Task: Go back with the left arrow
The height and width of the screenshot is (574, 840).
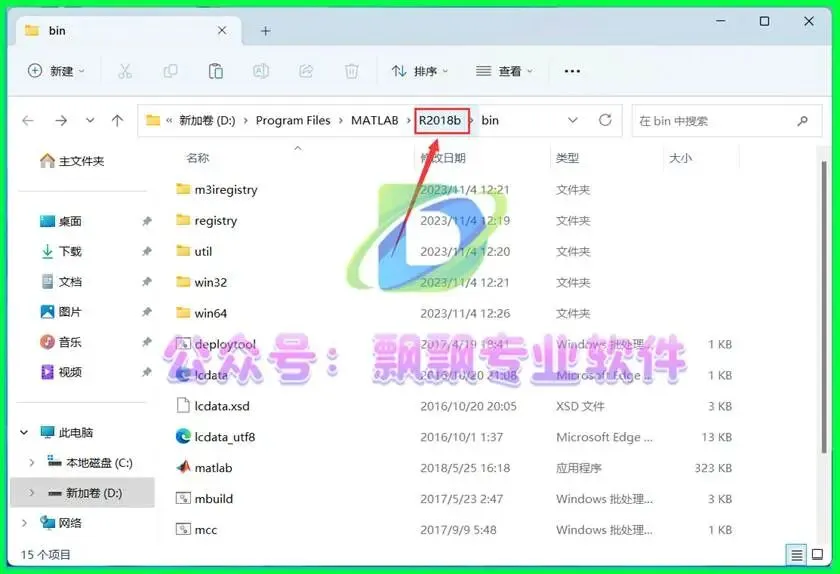Action: point(28,121)
